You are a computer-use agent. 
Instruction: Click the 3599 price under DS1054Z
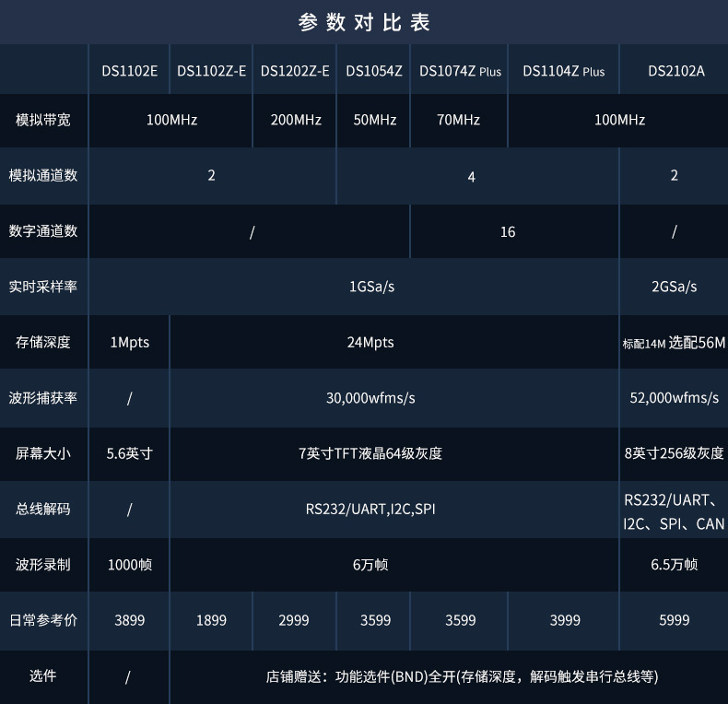click(x=375, y=620)
